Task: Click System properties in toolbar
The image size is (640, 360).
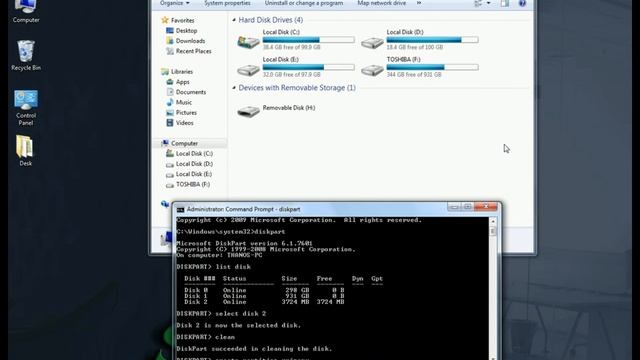Action: [227, 3]
